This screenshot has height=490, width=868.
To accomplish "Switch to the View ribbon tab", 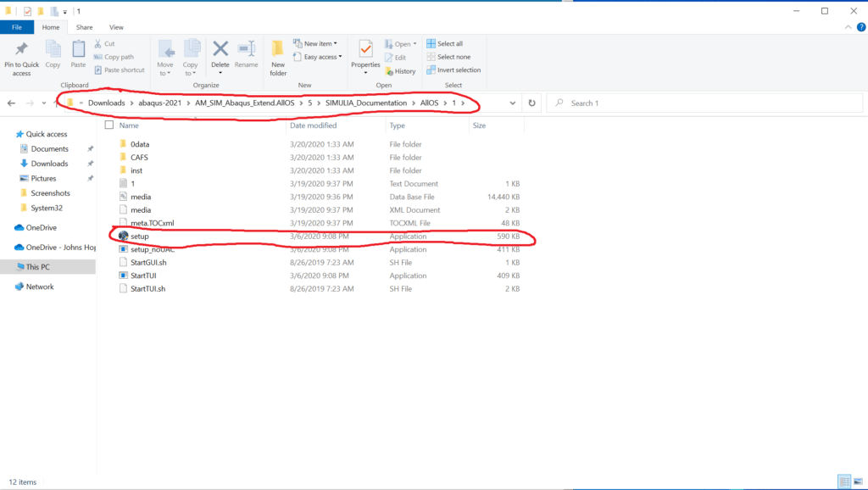I will tap(116, 27).
